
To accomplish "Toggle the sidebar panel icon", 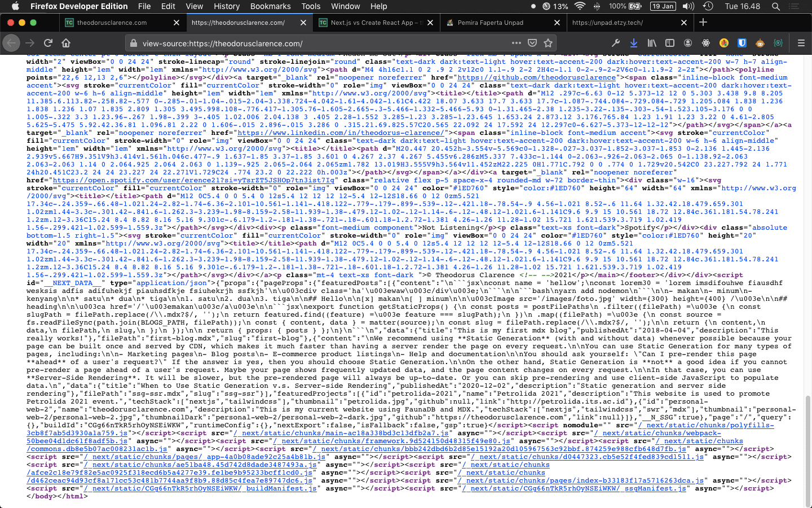I will click(670, 43).
